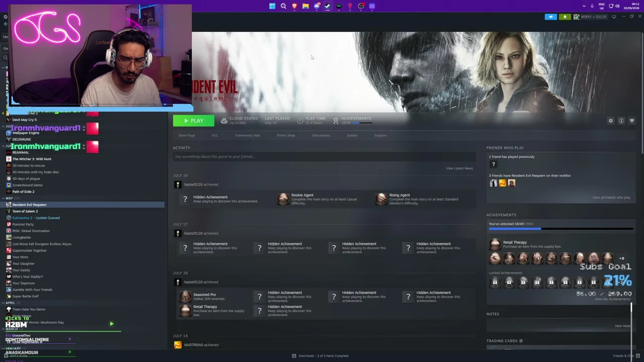
Task: Click the DELTARUNE game icon
Action: [x=9, y=139]
